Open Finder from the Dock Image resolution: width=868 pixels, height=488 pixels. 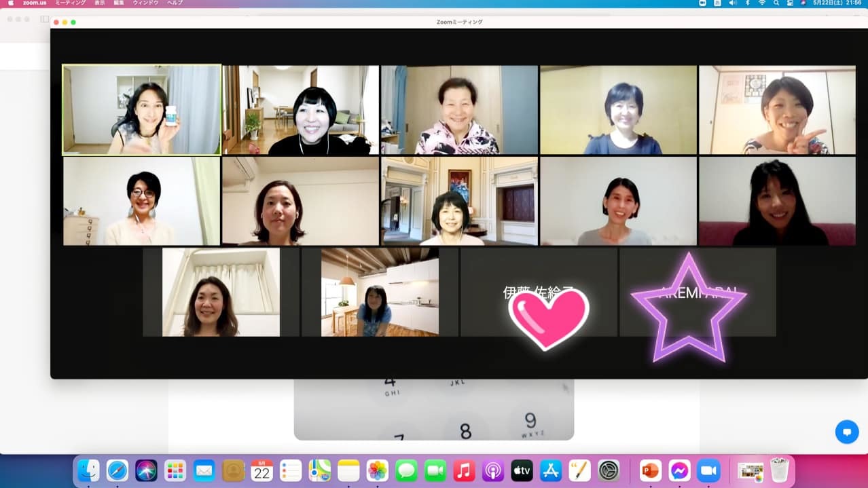(x=88, y=470)
